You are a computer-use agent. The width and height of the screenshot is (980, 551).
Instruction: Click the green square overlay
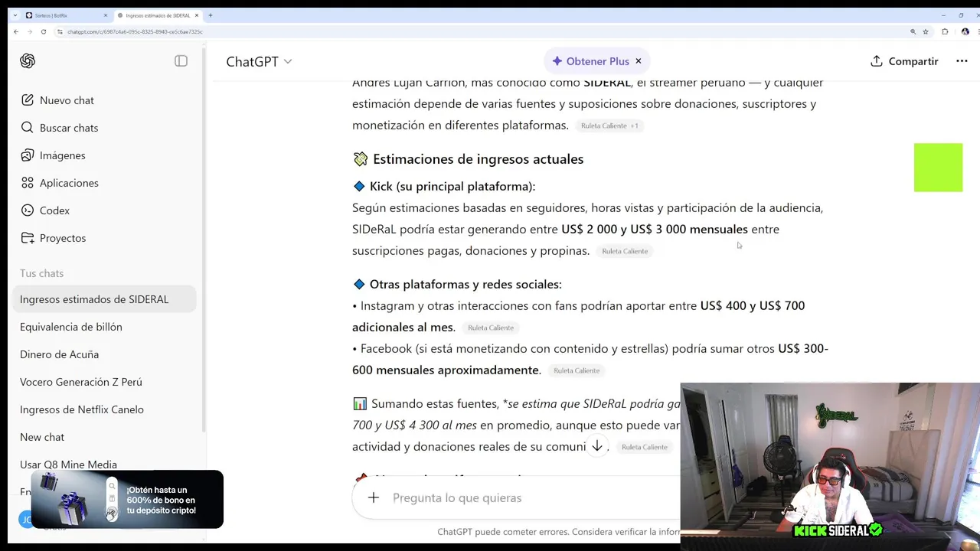point(938,168)
